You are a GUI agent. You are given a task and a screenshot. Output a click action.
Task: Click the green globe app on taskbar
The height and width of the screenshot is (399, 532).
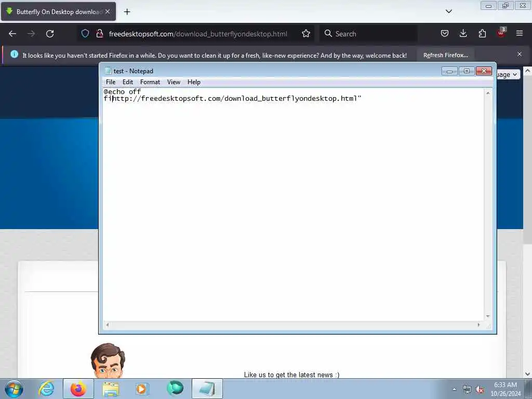click(x=175, y=389)
